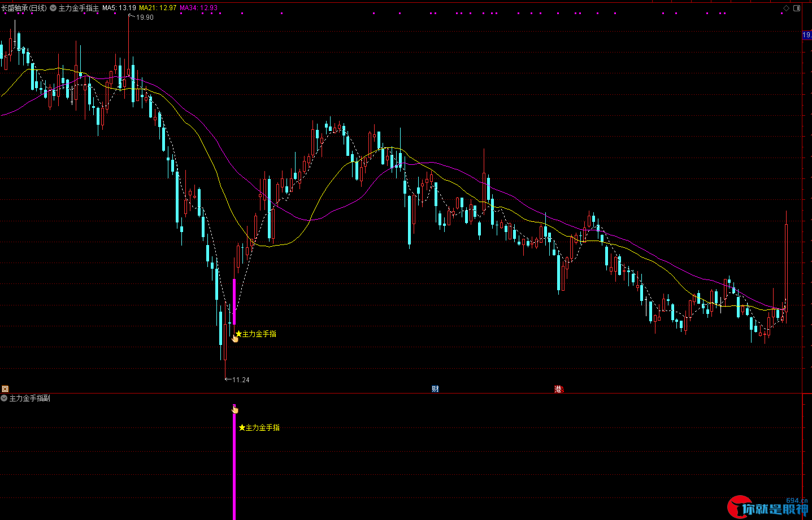The image size is (812, 520).
Task: Click the tall magenta signal bar in sub panel
Action: click(235, 466)
